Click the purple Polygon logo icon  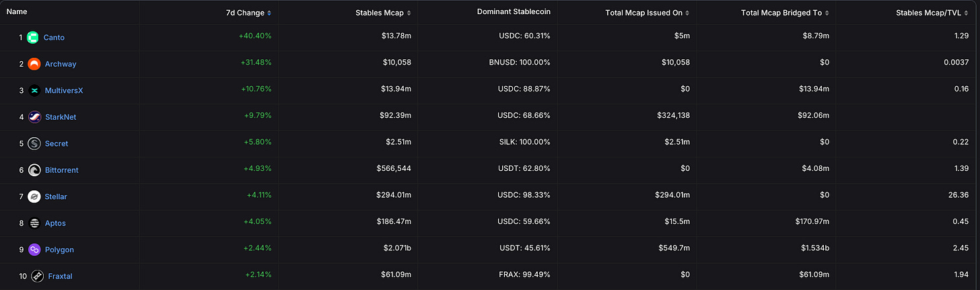click(34, 250)
